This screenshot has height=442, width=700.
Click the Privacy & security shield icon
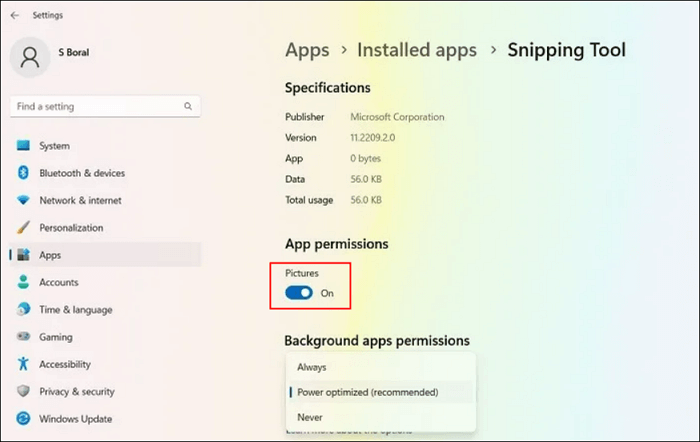click(x=23, y=392)
